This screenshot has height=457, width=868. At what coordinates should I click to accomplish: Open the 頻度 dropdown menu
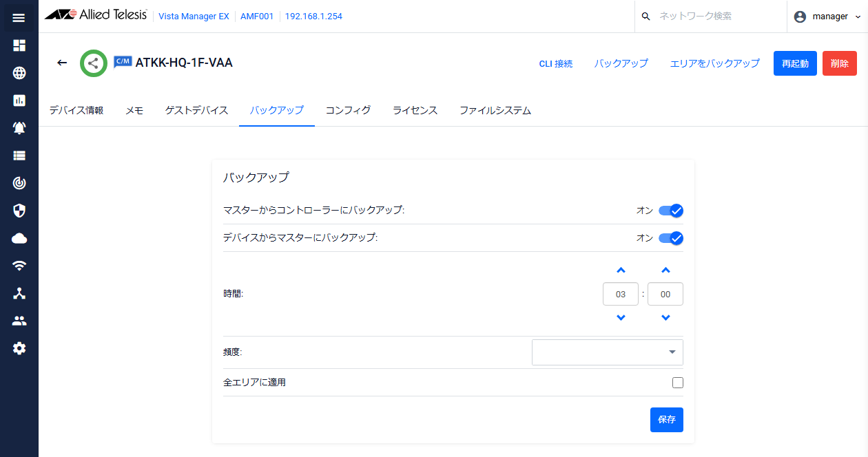click(606, 352)
